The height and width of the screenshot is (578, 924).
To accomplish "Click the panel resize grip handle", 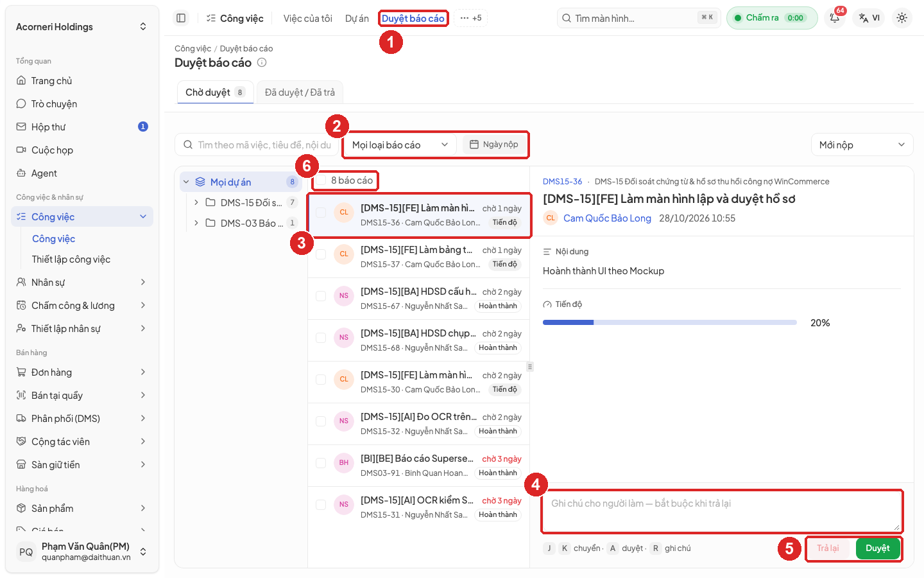I will [x=530, y=367].
